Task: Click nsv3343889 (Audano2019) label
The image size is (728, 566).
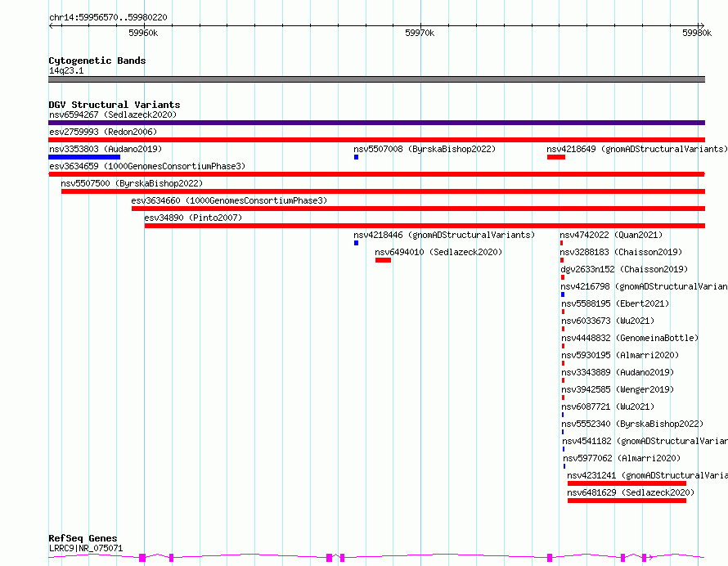Action: 618,372
